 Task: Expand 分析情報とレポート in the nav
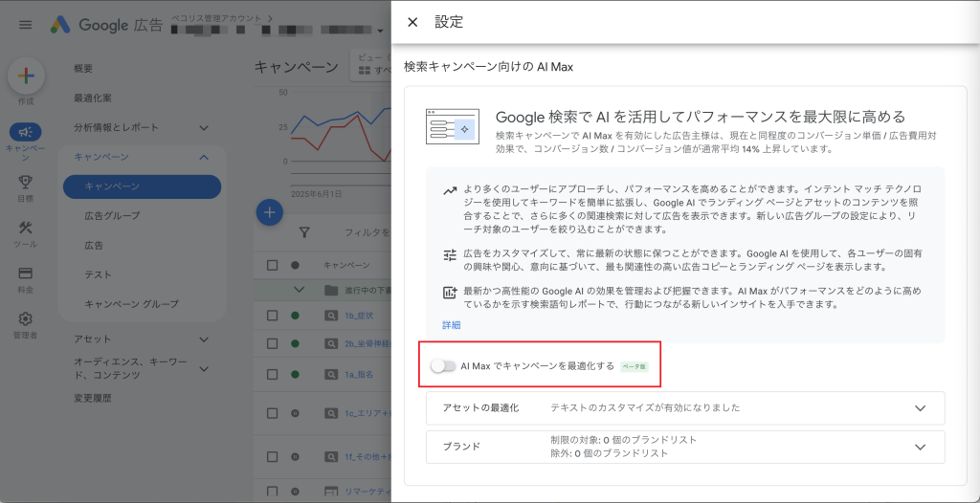pos(204,127)
